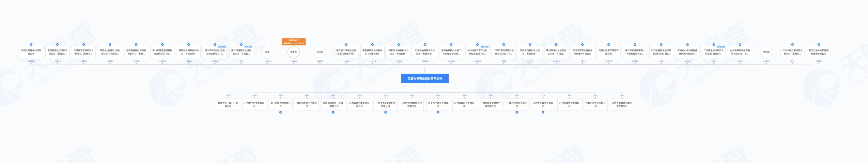Open subsidiary 江西九岭硅业有限公司
This screenshot has height=163, width=868.
(x=464, y=105)
